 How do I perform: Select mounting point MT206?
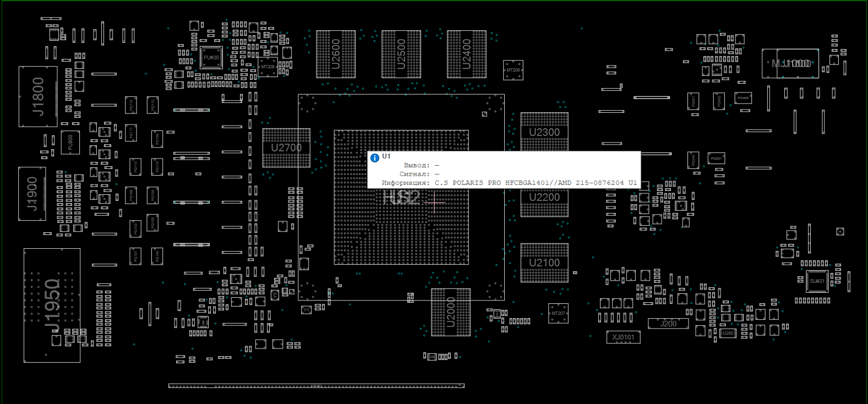[x=513, y=70]
